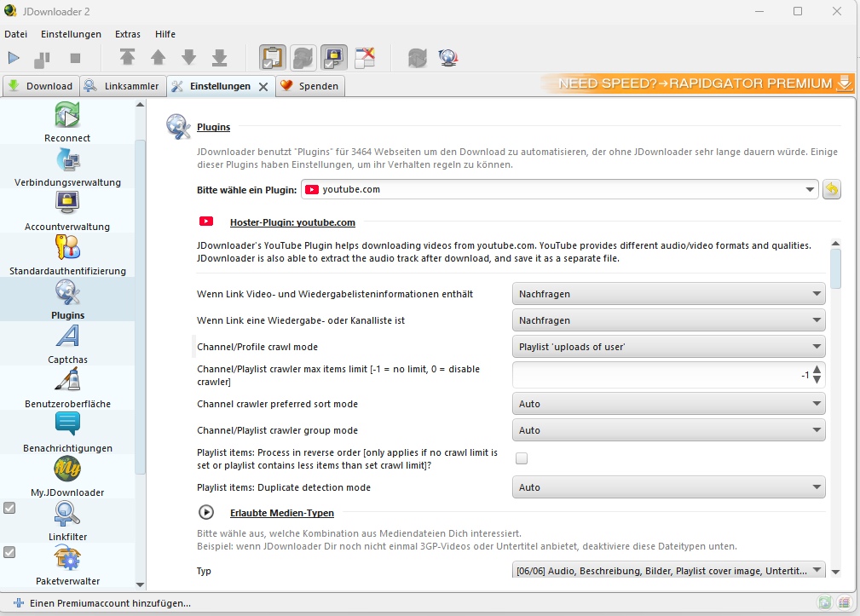Toggle the Linkfilter extension checkbox

(x=9, y=508)
